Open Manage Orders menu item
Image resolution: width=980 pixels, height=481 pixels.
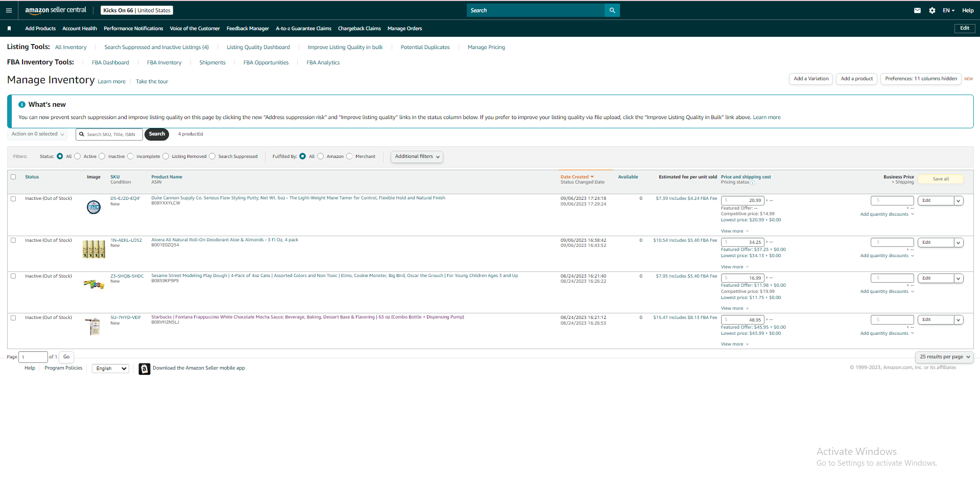[x=404, y=29]
